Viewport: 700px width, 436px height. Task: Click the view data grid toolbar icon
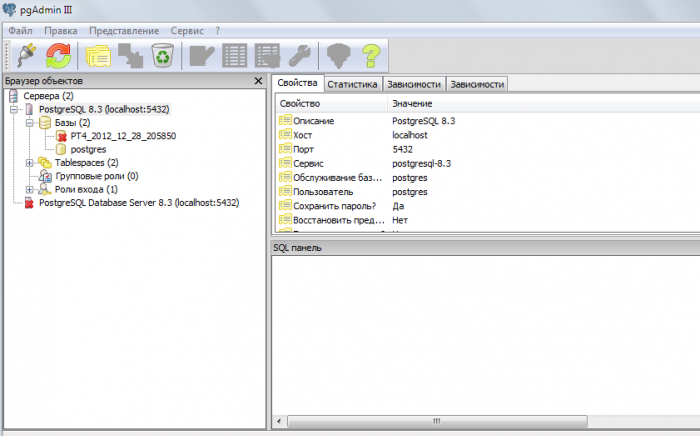pyautogui.click(x=234, y=56)
